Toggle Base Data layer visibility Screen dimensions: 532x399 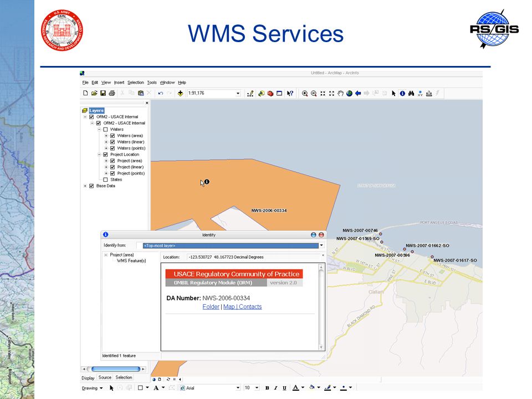(x=91, y=186)
